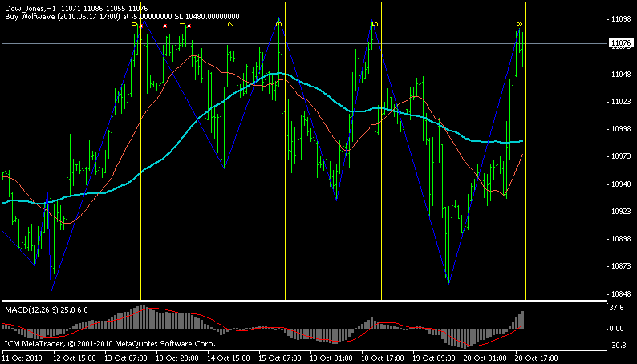637x364 pixels.
Task: Click the 11098 price axis label
Action: point(620,18)
